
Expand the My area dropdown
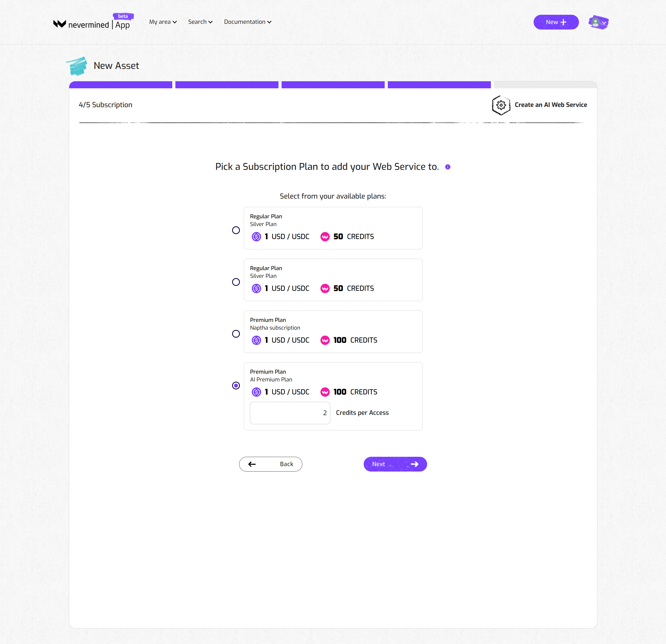coord(163,22)
